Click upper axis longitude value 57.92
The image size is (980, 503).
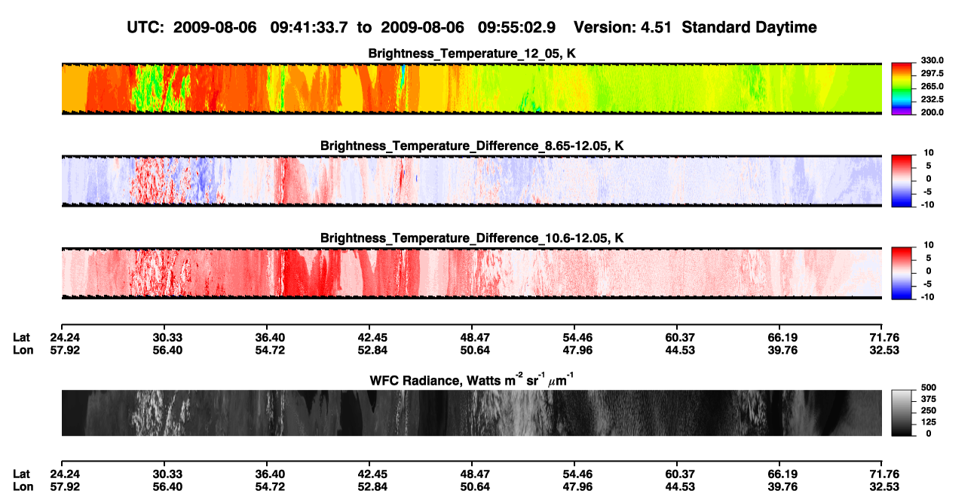pyautogui.click(x=65, y=350)
